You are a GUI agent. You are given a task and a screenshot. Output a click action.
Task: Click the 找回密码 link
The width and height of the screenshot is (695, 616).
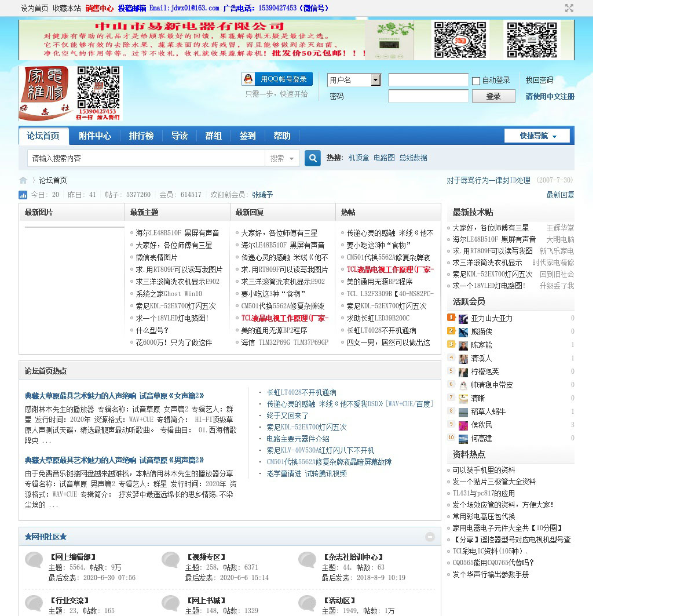click(x=540, y=80)
